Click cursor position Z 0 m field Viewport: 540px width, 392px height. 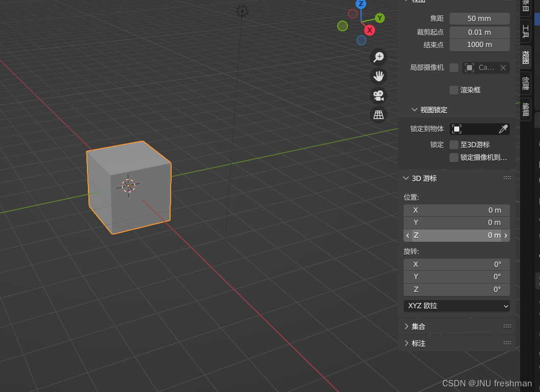[456, 236]
